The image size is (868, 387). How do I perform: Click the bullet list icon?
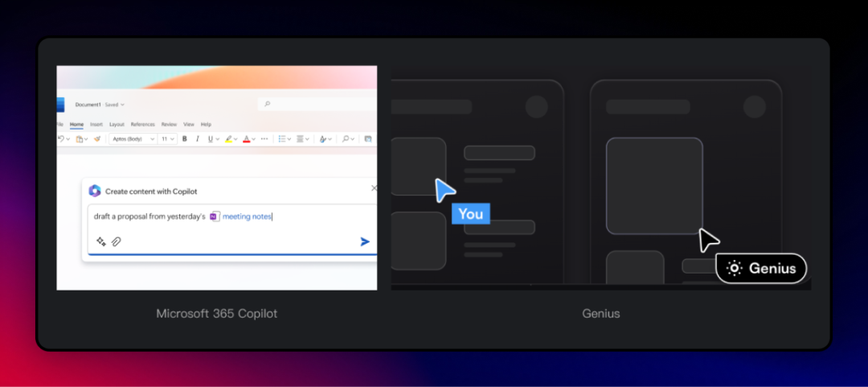(282, 139)
